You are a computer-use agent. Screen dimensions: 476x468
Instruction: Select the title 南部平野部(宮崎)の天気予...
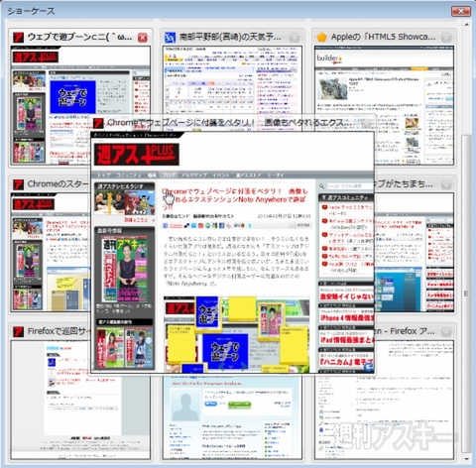click(230, 37)
